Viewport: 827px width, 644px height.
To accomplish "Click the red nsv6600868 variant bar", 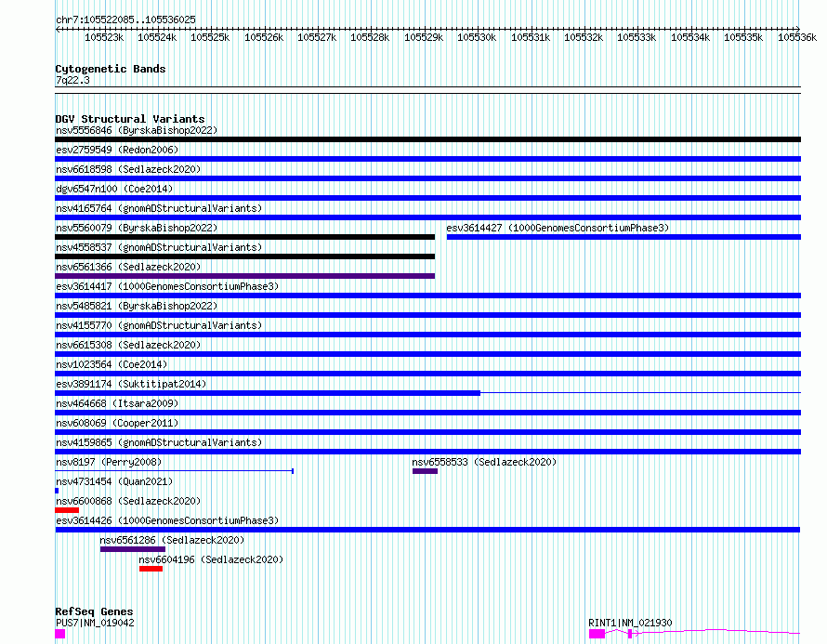I will click(67, 510).
